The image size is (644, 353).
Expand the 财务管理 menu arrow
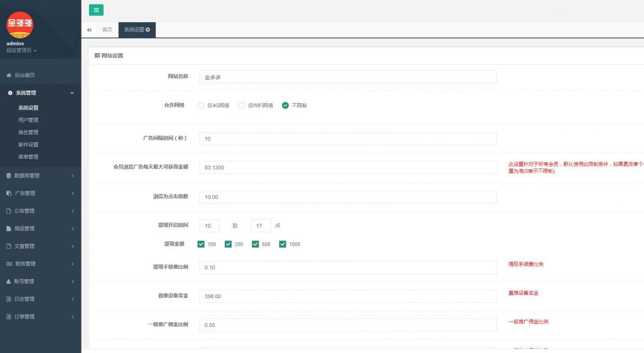click(73, 264)
